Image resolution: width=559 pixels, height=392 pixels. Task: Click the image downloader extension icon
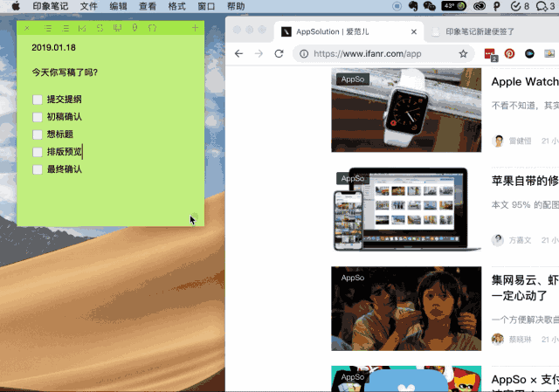[549, 54]
